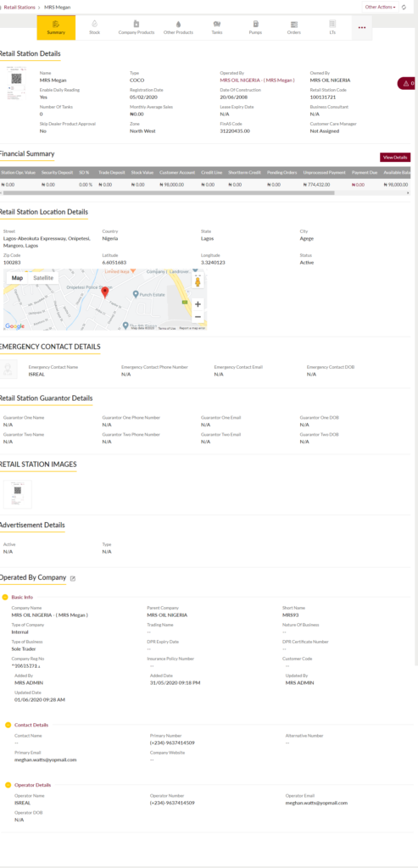418x868 pixels.
Task: Switch to the Tanks tab
Action: point(216,28)
